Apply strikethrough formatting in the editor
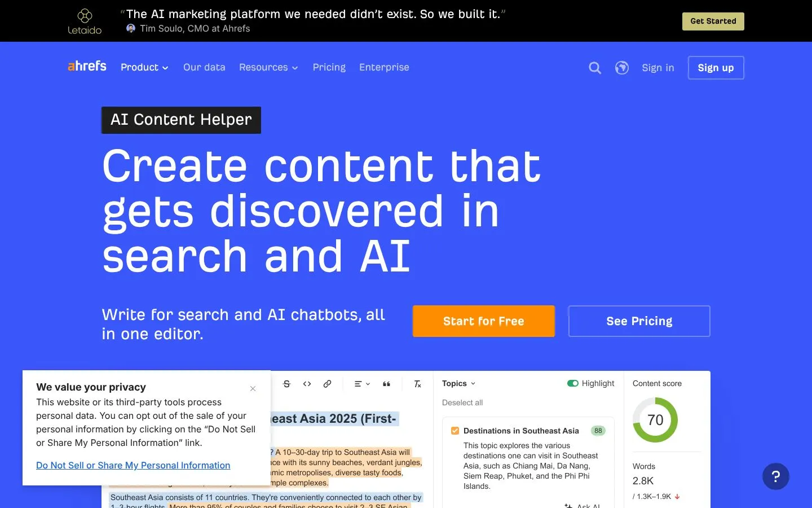 pos(286,384)
